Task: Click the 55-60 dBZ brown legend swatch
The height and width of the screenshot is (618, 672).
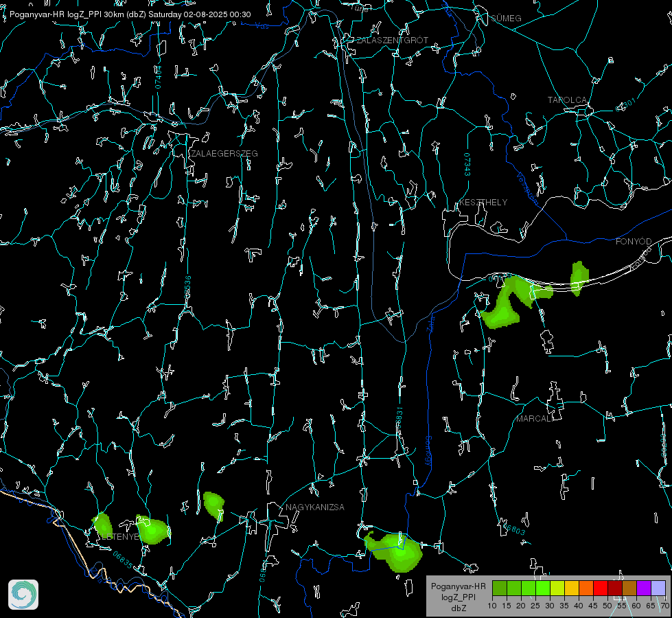Action: (629, 588)
